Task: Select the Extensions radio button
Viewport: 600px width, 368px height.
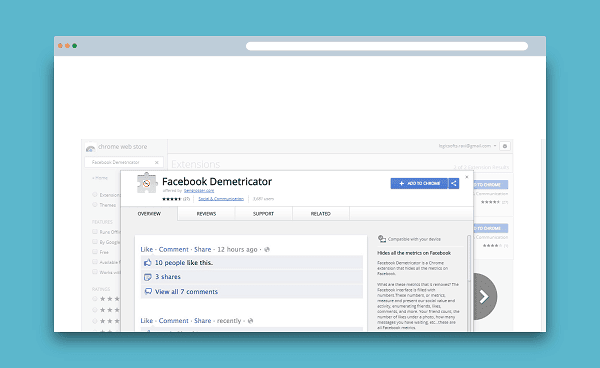Action: [x=95, y=194]
